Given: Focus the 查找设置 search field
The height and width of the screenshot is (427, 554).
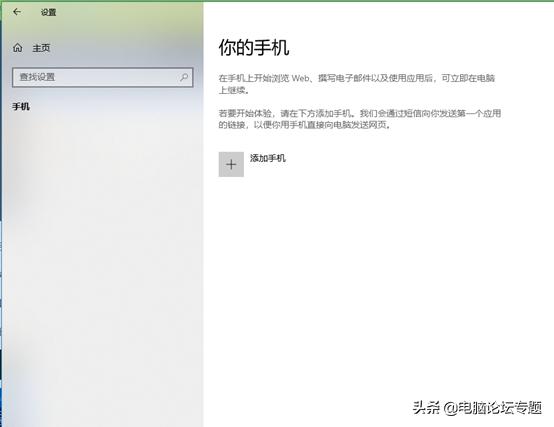Looking at the screenshot, I should point(102,77).
